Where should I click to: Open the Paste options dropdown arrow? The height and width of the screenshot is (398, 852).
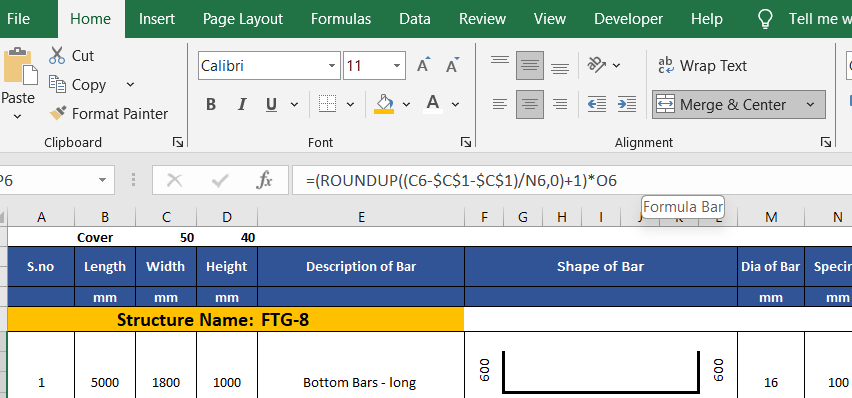pyautogui.click(x=17, y=116)
